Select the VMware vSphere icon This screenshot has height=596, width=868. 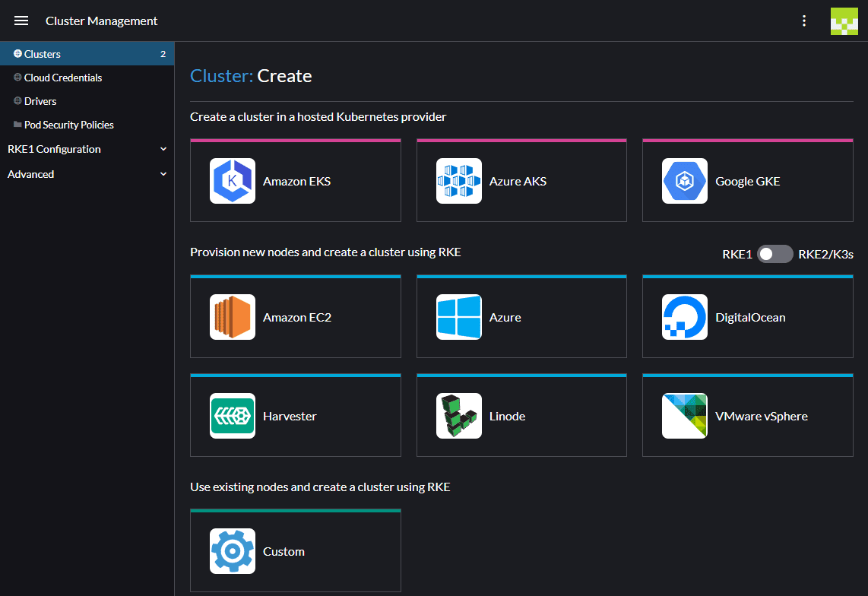(684, 416)
